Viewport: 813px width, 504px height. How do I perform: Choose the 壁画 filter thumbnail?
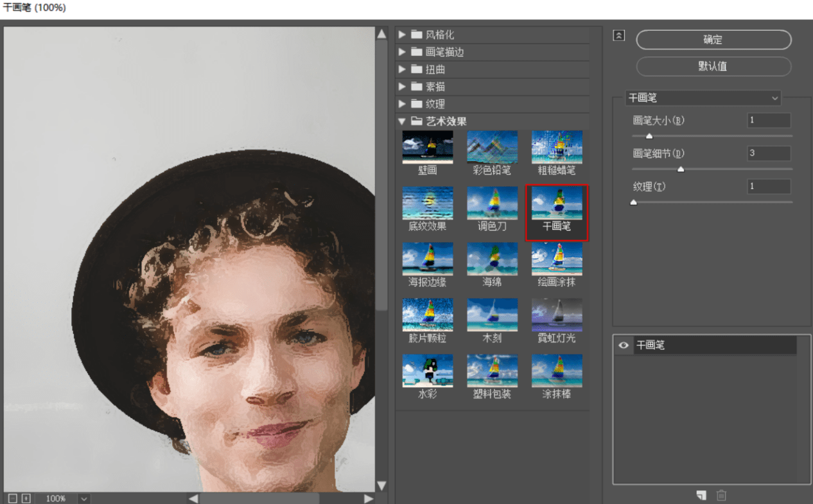tap(428, 148)
